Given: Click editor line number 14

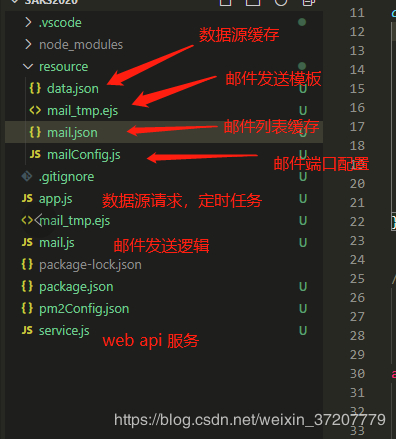Looking at the screenshot, I should click(x=357, y=70).
